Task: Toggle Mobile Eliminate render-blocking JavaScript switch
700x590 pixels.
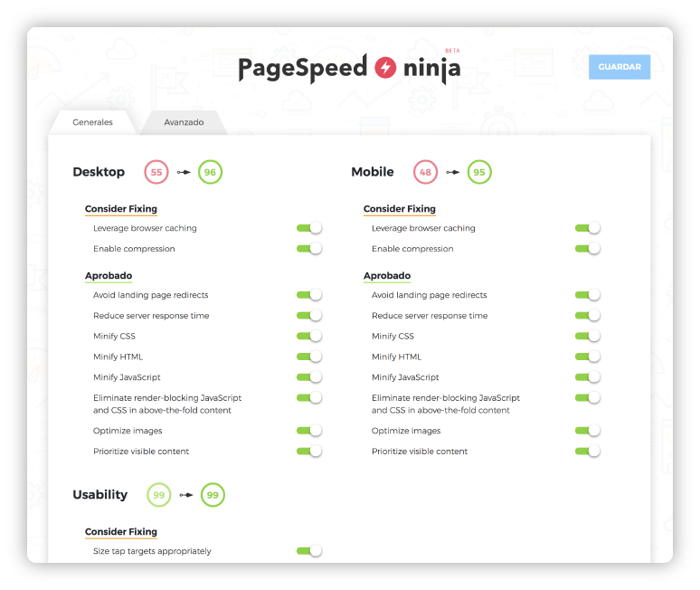Action: (588, 397)
